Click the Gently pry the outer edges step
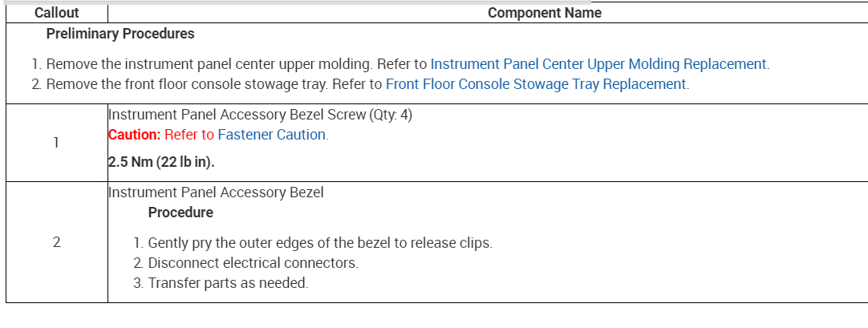 click(319, 243)
